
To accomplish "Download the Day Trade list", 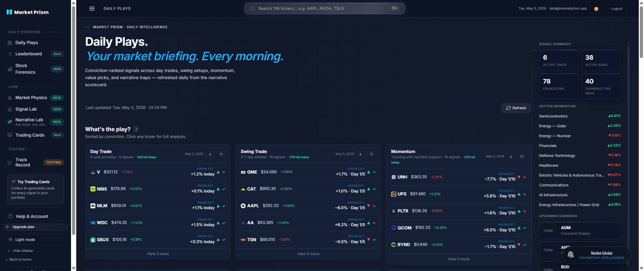I will click(x=210, y=154).
